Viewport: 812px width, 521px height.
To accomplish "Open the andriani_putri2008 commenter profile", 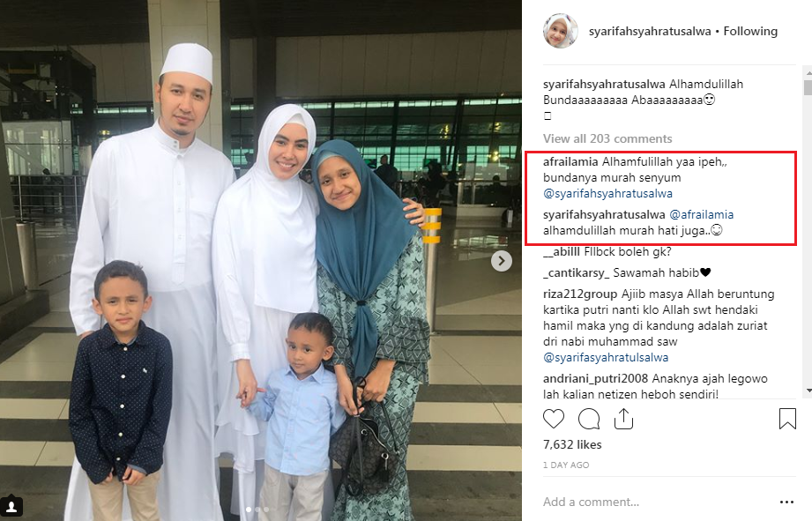I will tap(595, 378).
